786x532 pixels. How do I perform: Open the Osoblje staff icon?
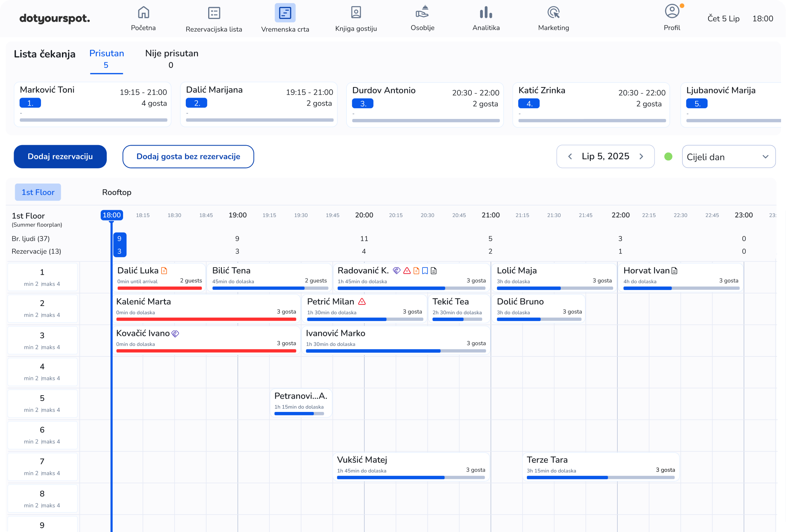pos(422,13)
